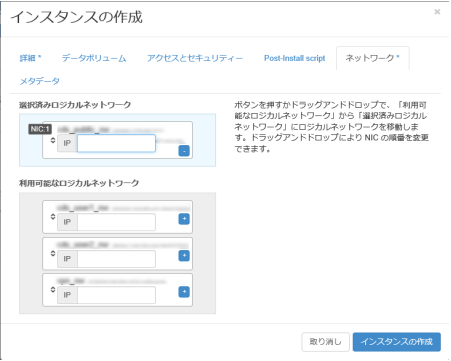
Task: Cancel with the 取り消し button
Action: 325,342
